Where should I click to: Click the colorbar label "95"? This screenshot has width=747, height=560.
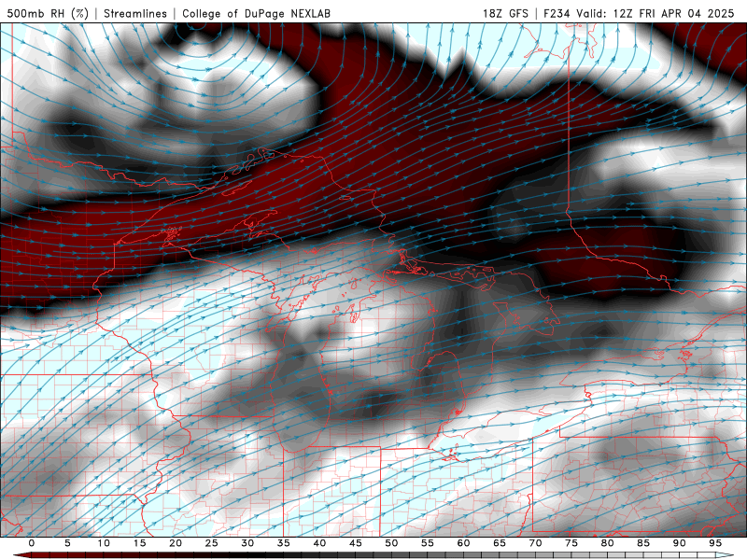pyautogui.click(x=715, y=543)
